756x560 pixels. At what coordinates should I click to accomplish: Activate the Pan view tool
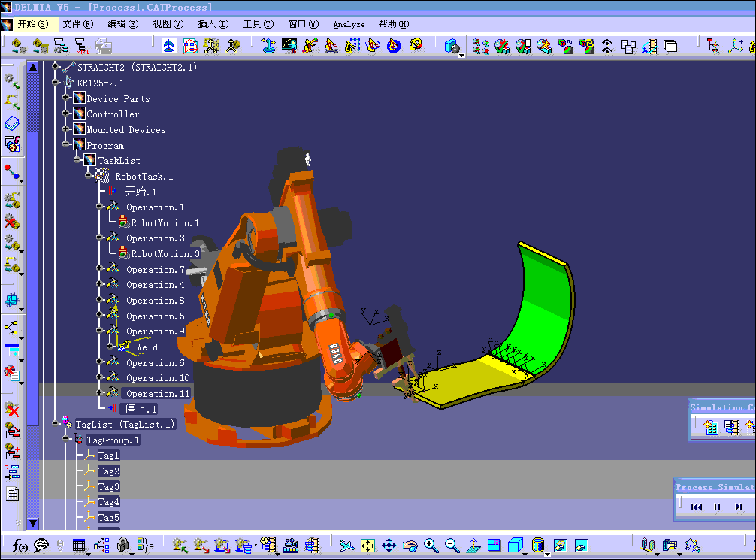click(389, 546)
